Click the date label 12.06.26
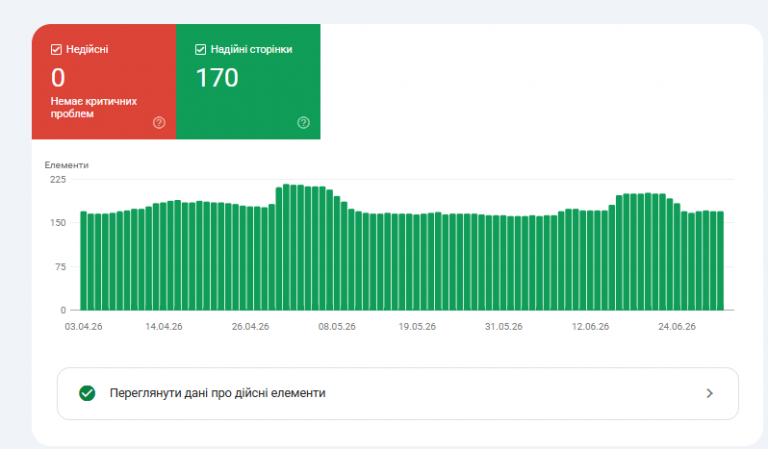Image resolution: width=768 pixels, height=449 pixels. (x=590, y=327)
